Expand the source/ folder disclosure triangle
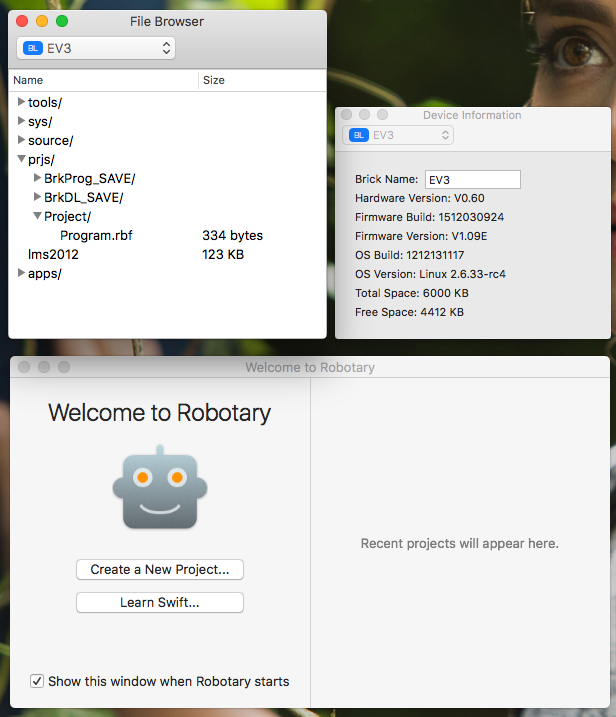The height and width of the screenshot is (717, 616). pos(21,139)
